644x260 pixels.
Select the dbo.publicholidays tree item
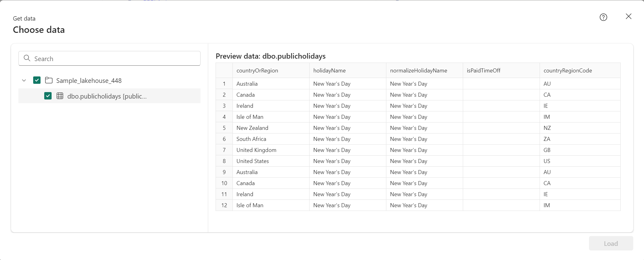(x=109, y=96)
